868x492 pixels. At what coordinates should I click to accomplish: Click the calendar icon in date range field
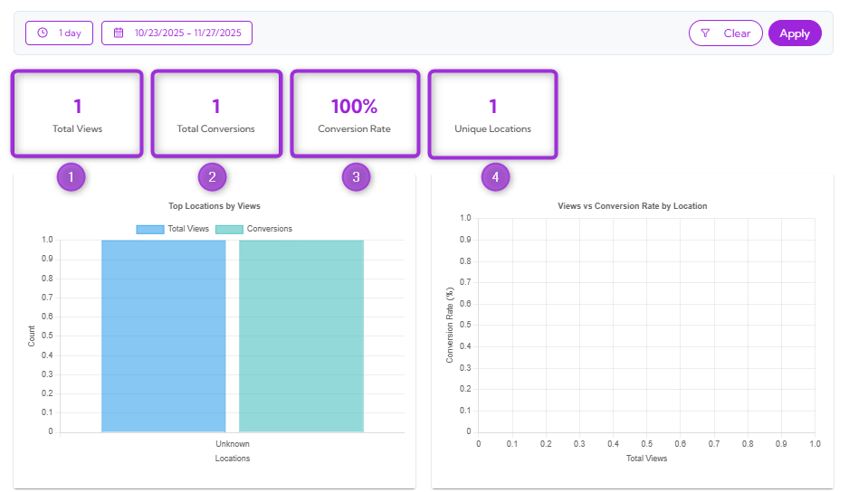click(119, 33)
